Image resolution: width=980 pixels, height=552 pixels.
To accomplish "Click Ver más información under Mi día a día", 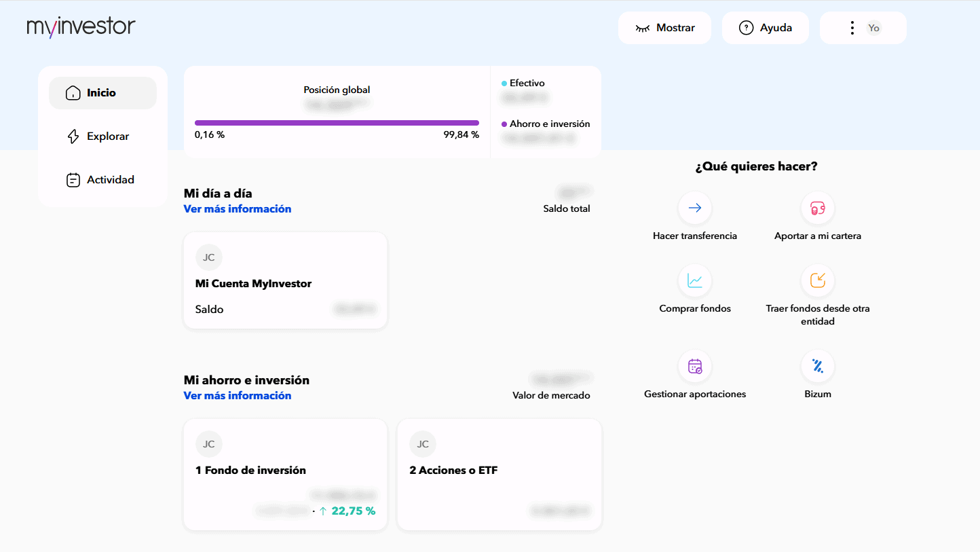I will (x=238, y=209).
